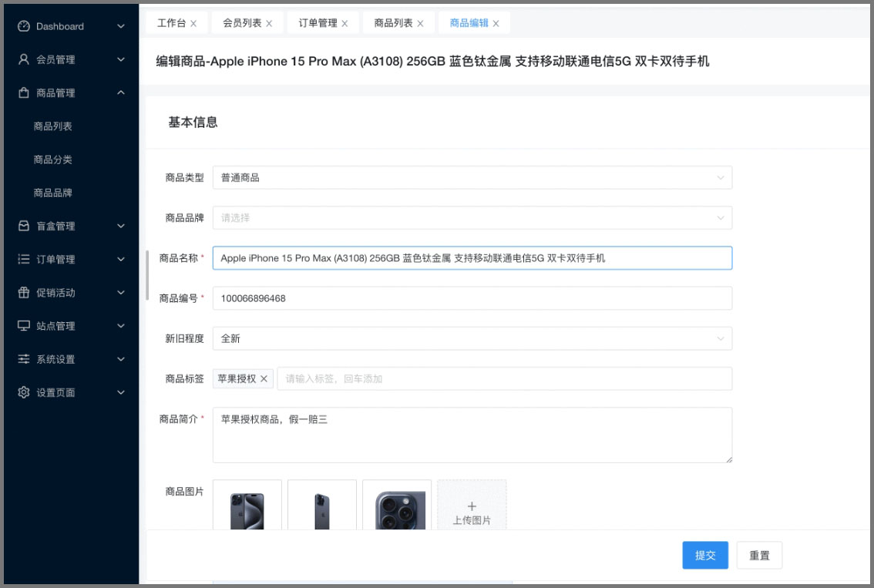Remove the 苹果授权 tag
The image size is (874, 588).
coord(264,378)
